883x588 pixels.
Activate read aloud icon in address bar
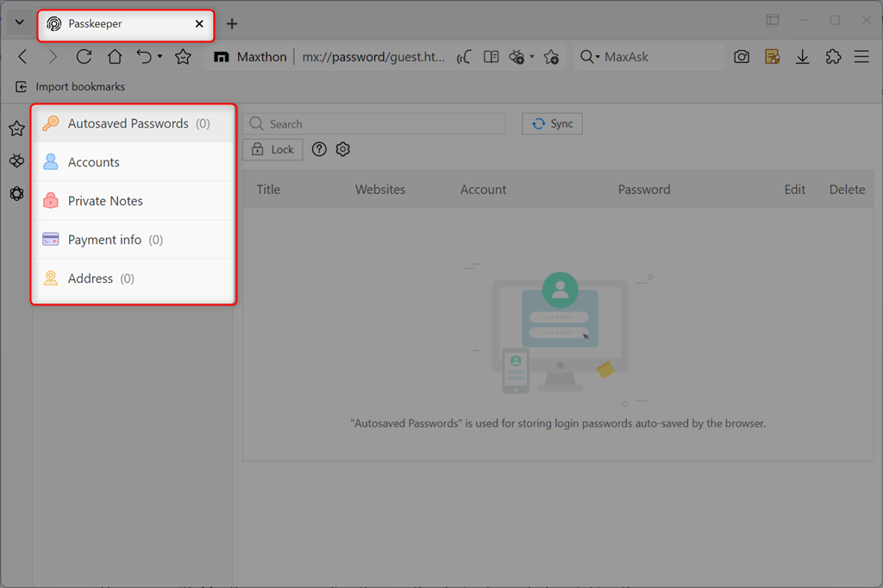pyautogui.click(x=463, y=57)
